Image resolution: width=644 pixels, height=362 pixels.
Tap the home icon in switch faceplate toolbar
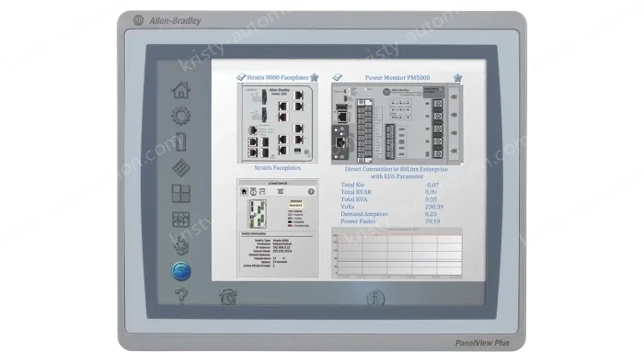(x=244, y=191)
